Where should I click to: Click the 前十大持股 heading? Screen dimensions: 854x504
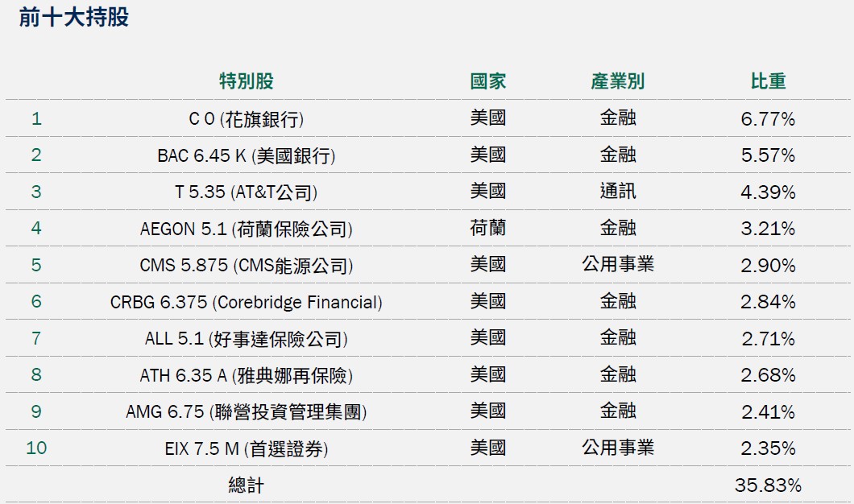point(74,18)
